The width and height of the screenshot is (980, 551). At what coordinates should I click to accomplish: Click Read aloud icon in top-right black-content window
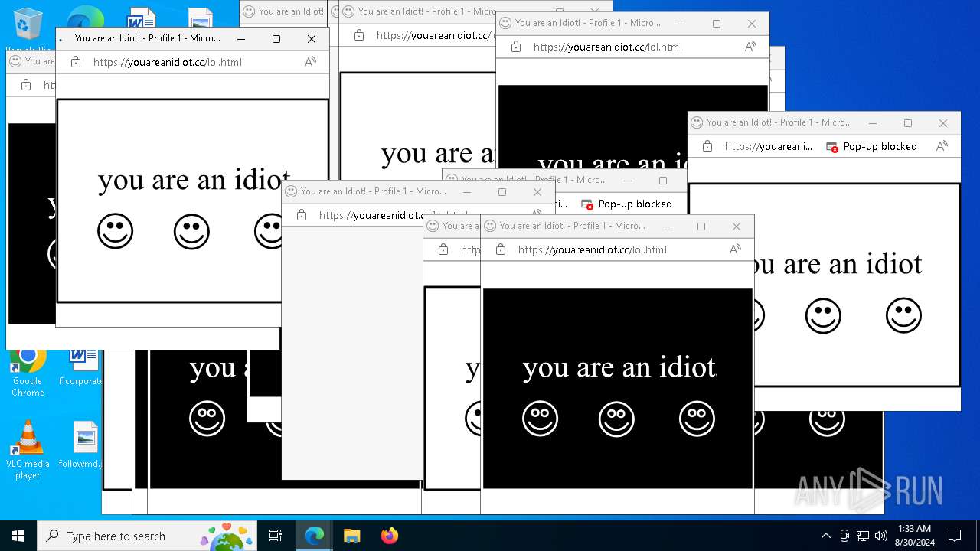(x=750, y=47)
